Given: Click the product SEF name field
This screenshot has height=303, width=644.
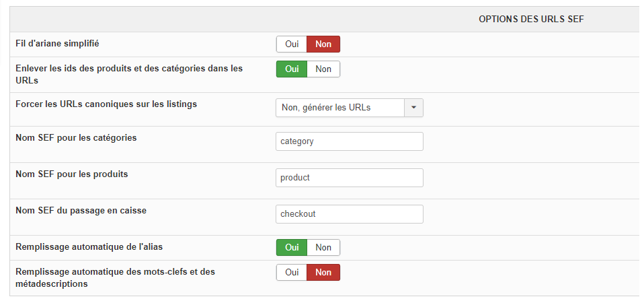Looking at the screenshot, I should tap(350, 178).
